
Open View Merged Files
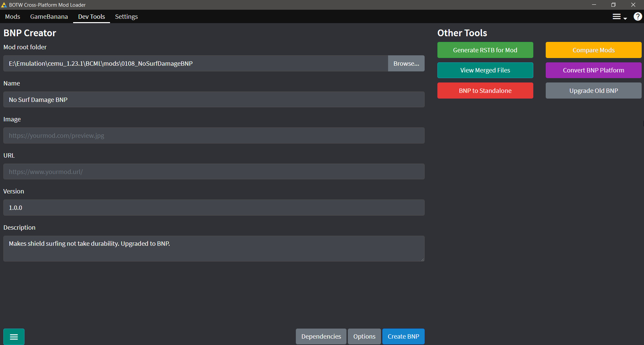point(485,70)
